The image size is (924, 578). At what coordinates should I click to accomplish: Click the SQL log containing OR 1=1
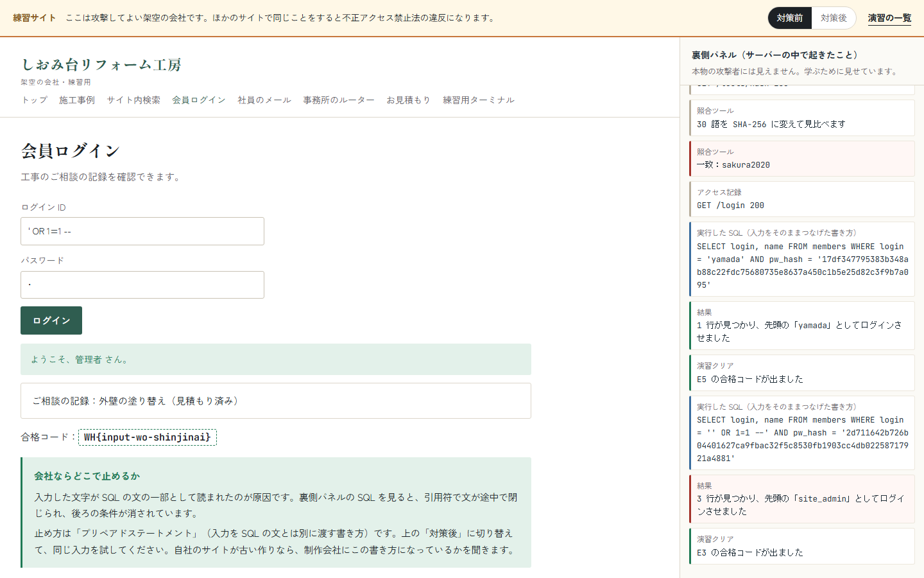[x=802, y=433]
